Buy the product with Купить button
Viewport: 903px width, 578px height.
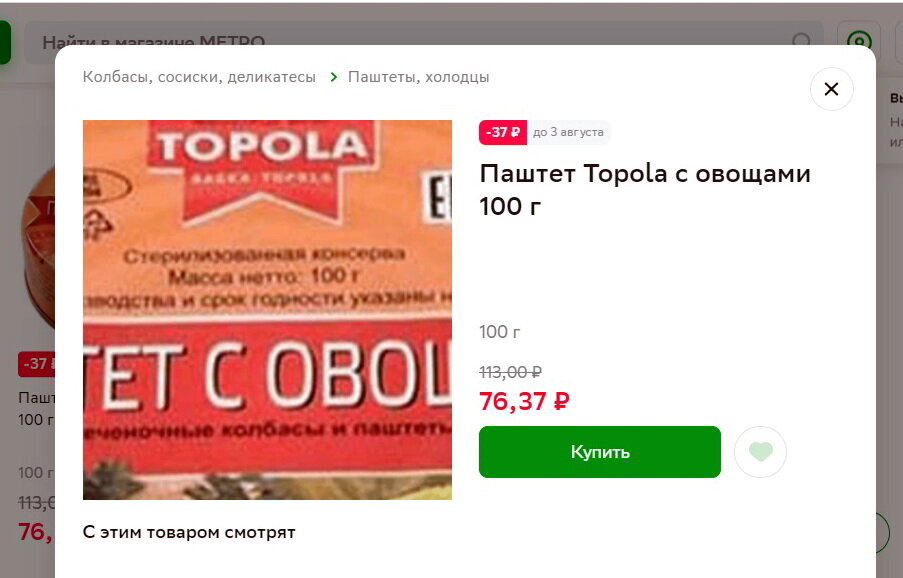[x=600, y=452]
